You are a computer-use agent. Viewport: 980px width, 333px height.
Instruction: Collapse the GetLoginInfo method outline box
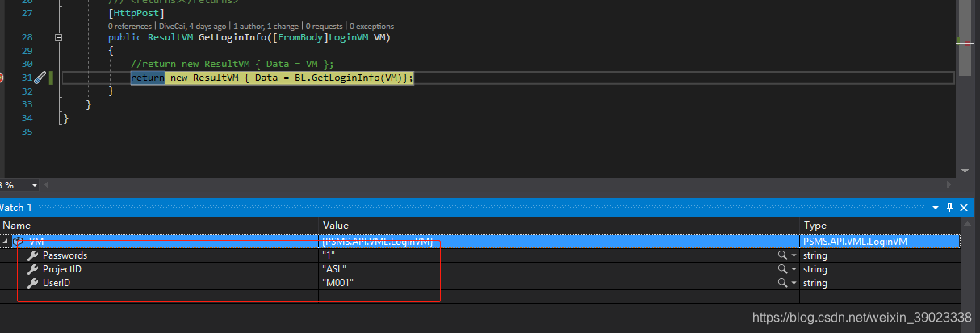point(58,37)
